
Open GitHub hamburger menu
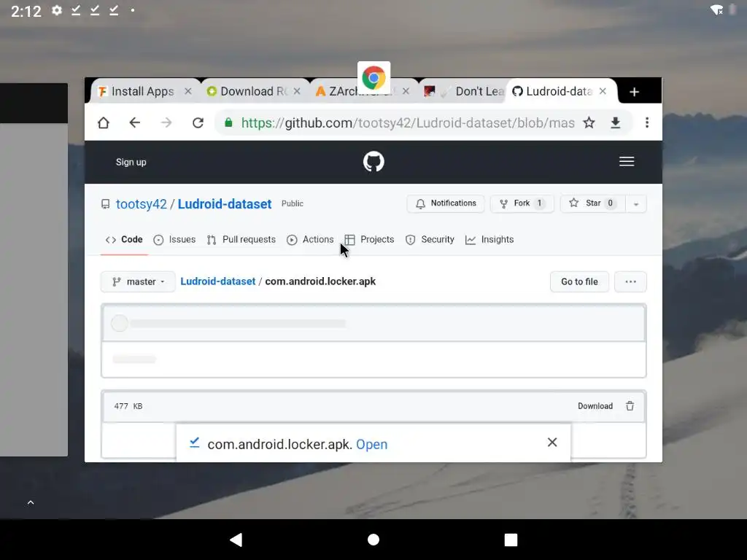(x=627, y=161)
